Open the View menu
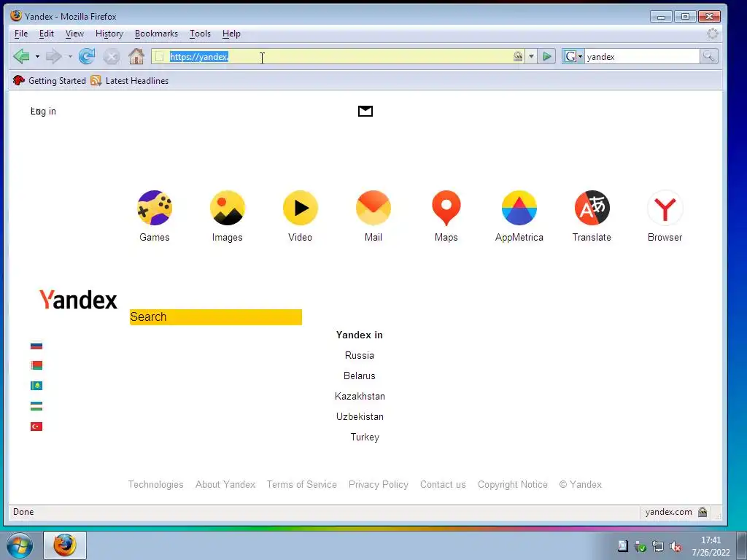 74,34
